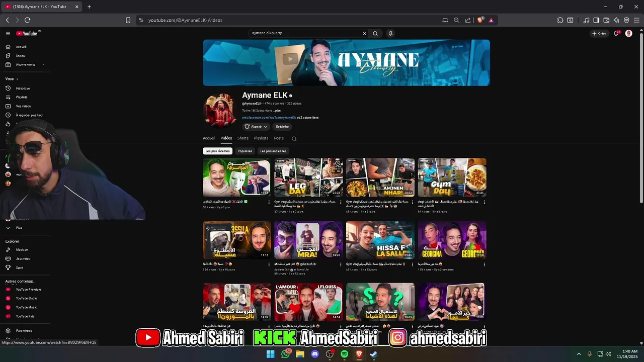Open Playlists in the left sidebar
Image resolution: width=644 pixels, height=362 pixels.
(x=22, y=97)
